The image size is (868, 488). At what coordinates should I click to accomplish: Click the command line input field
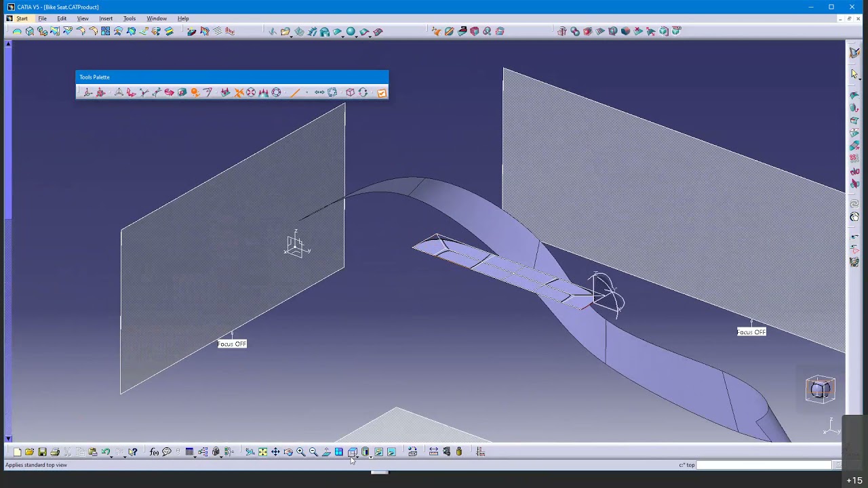(764, 465)
